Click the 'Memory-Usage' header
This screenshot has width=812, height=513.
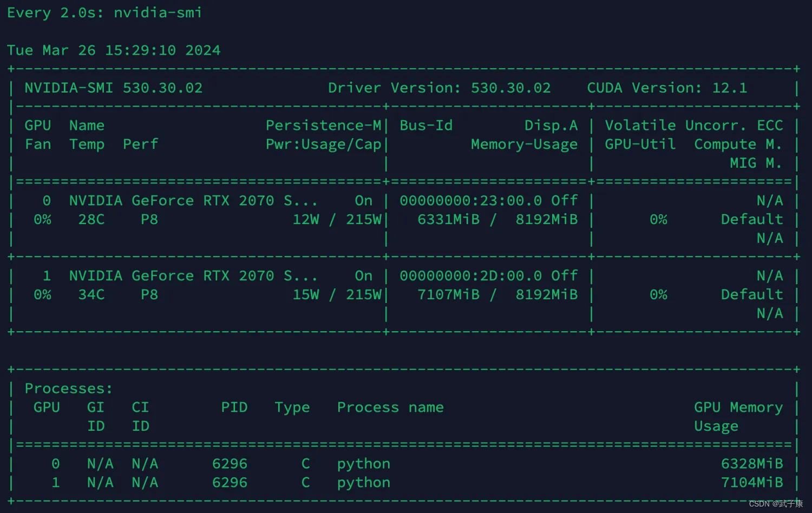[x=525, y=144]
